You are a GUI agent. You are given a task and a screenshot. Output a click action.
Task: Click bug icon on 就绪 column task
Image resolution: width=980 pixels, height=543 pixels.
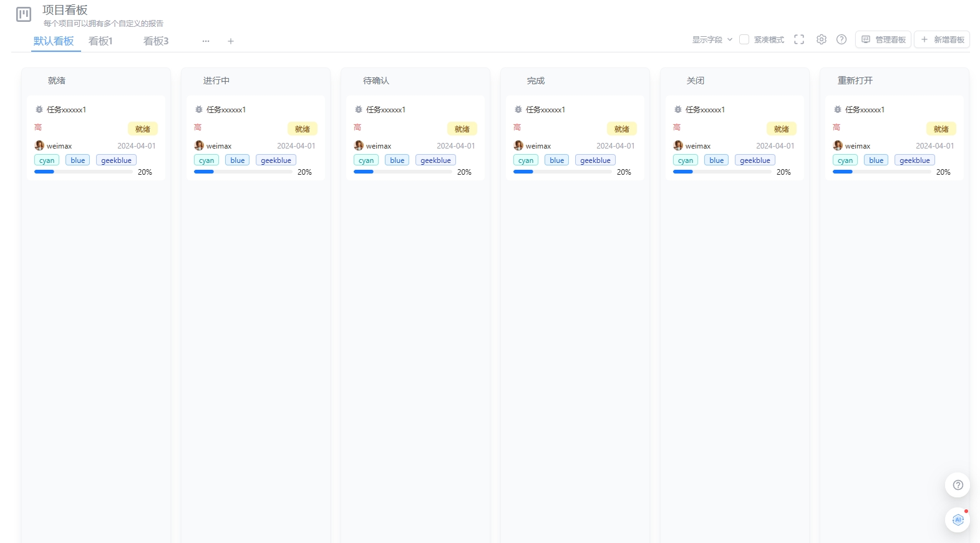point(39,110)
